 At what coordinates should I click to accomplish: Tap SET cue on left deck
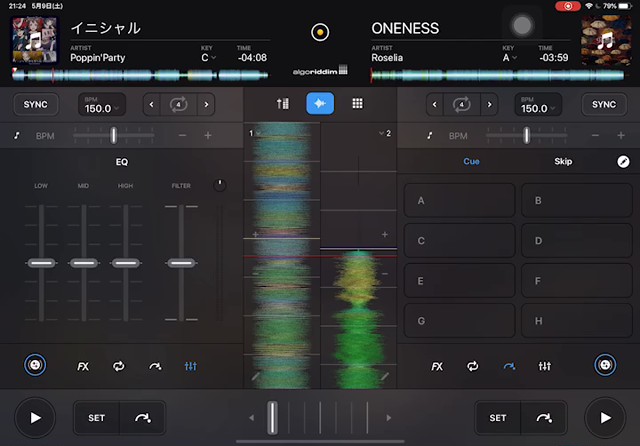click(96, 418)
